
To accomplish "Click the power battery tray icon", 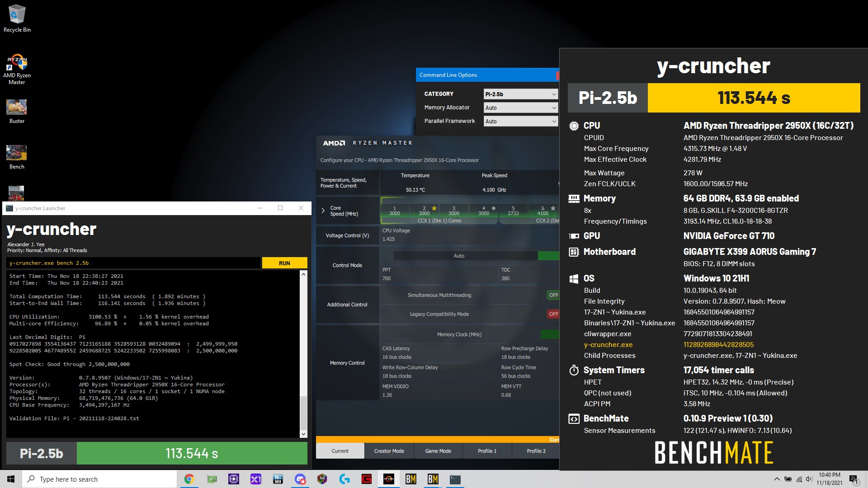I will tap(788, 479).
